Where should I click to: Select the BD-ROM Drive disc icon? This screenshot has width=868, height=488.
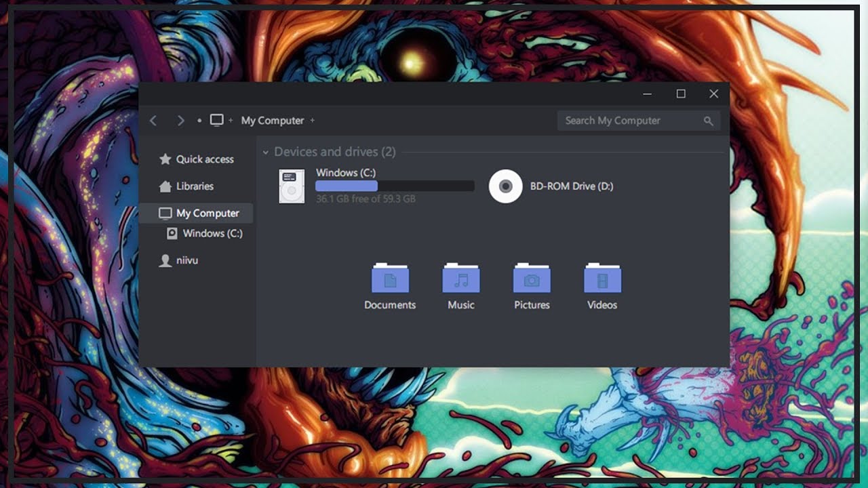(x=506, y=186)
